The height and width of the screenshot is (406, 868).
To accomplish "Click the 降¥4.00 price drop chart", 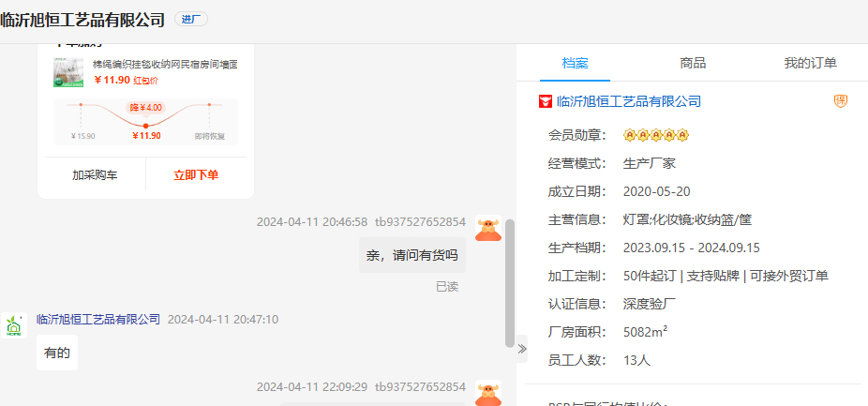I will point(145,122).
